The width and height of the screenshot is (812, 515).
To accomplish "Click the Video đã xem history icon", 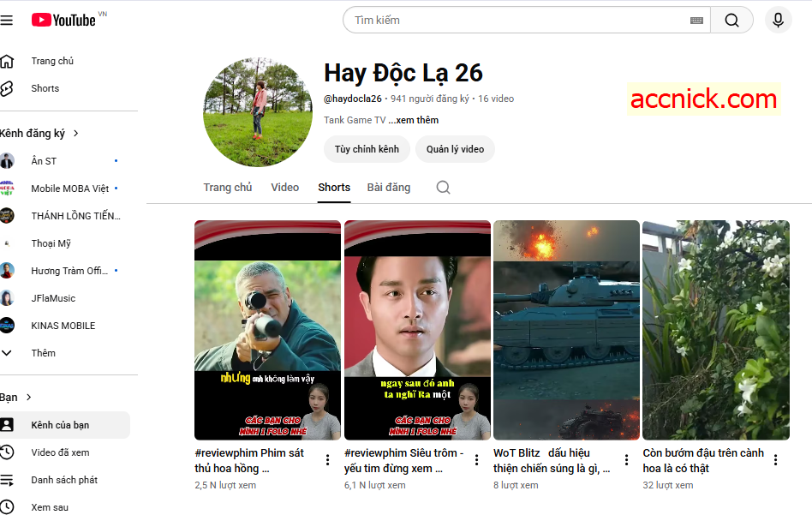I will point(7,452).
